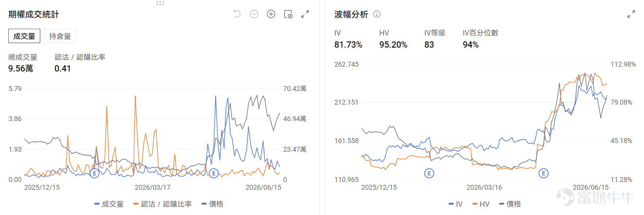Toggle the 認沽 / 認購比率 legend series

pos(162,204)
